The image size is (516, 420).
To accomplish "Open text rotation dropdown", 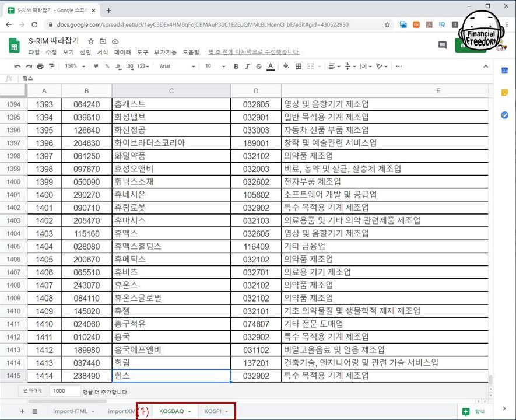I will tap(382, 66).
